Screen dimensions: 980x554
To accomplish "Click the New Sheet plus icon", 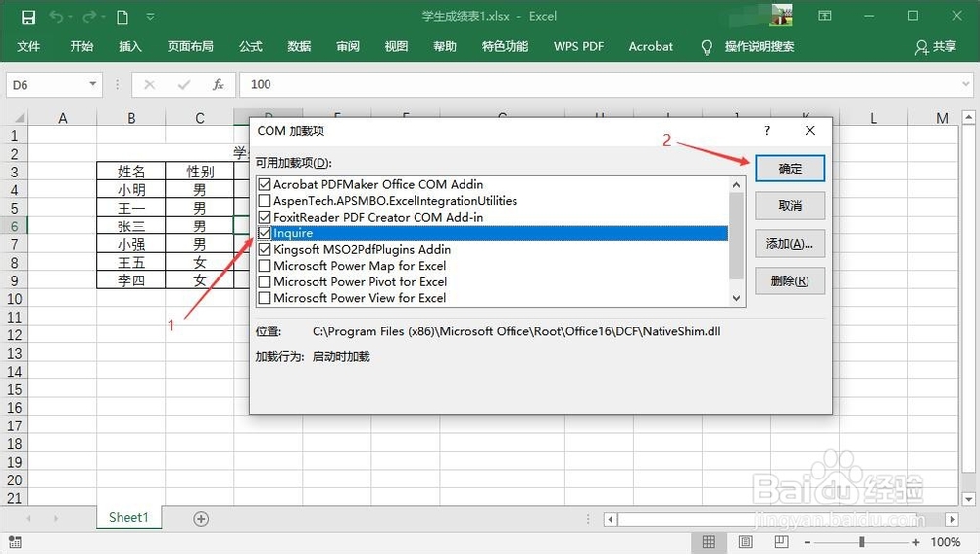I will [201, 519].
